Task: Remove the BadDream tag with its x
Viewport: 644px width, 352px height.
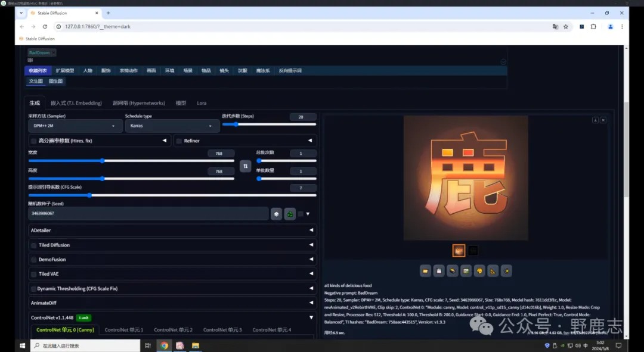Action: tap(54, 52)
